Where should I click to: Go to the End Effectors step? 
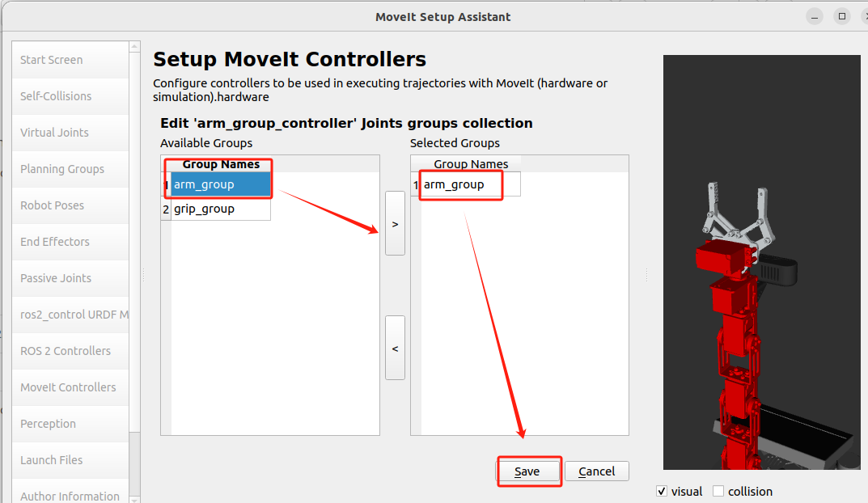coord(70,242)
